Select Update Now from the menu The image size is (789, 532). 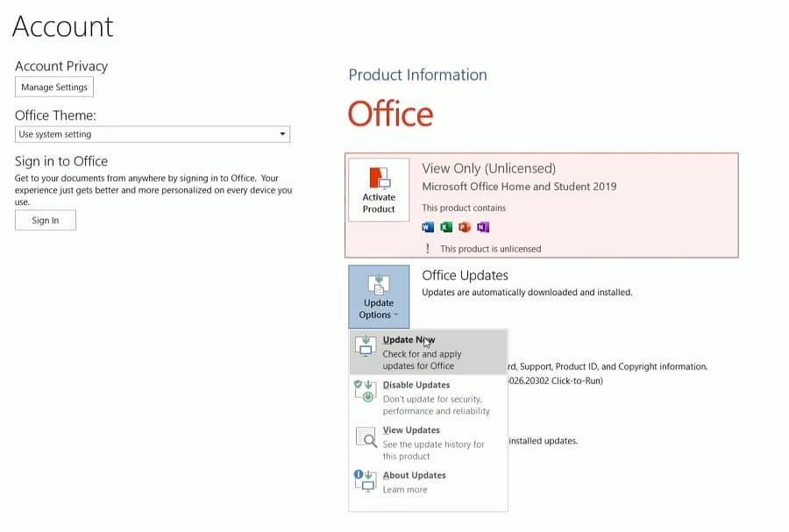pyautogui.click(x=428, y=352)
